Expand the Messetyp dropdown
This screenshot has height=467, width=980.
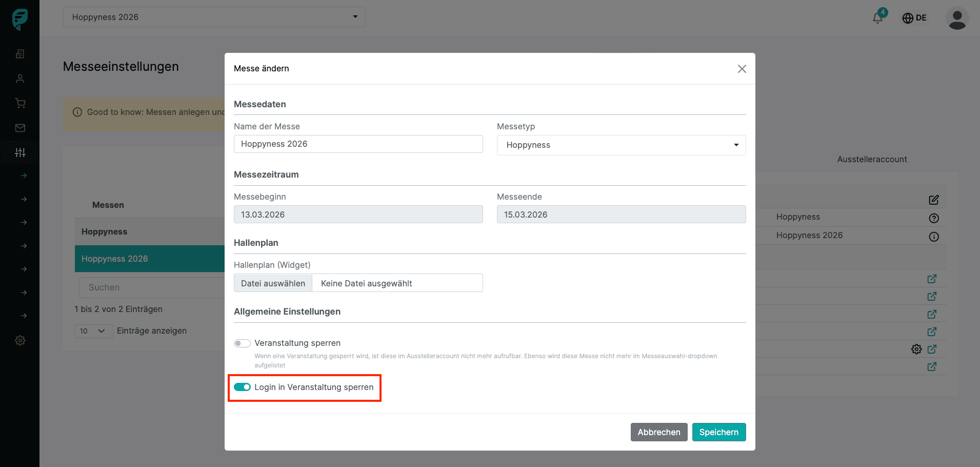[621, 145]
